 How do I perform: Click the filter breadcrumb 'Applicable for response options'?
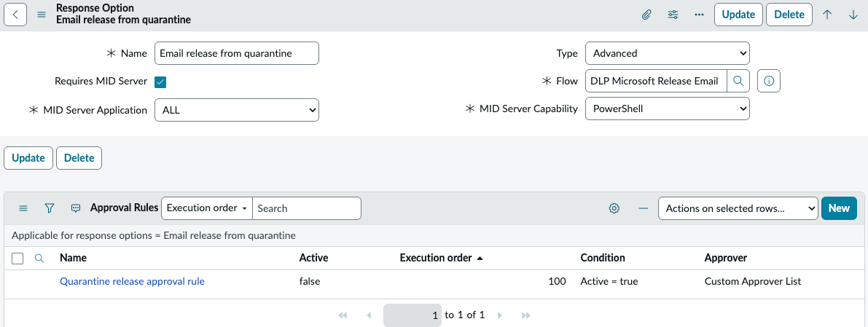(153, 235)
